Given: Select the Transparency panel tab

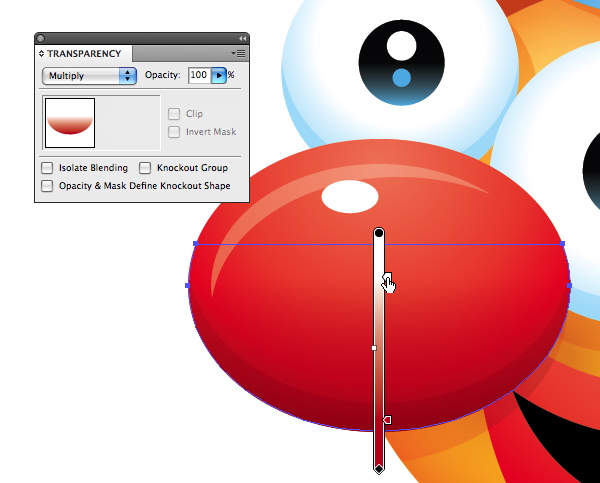Looking at the screenshot, I should coord(84,54).
